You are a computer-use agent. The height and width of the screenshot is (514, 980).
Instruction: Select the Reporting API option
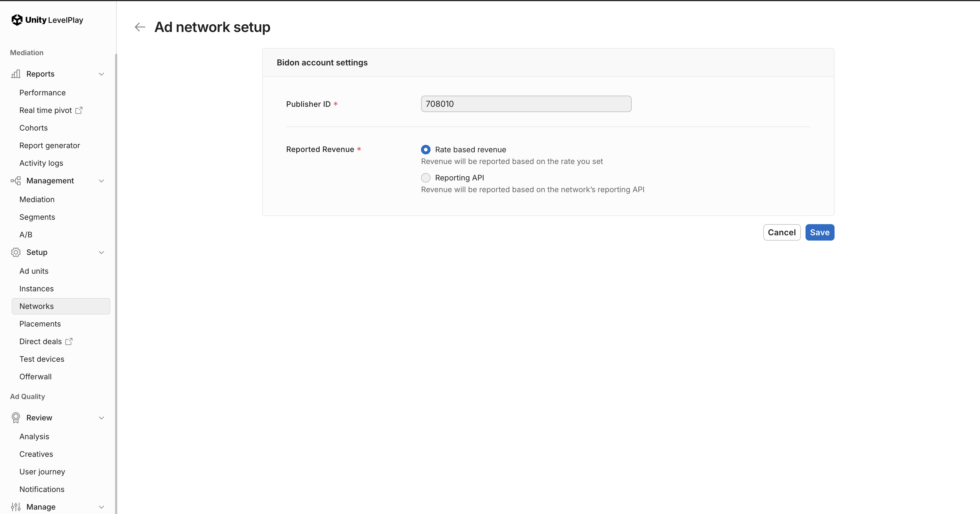[x=425, y=177]
